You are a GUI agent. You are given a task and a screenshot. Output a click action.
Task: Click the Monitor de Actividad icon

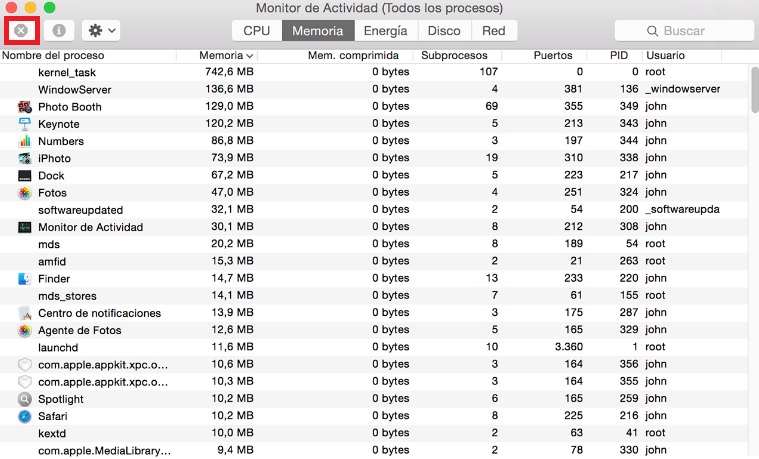tap(25, 227)
